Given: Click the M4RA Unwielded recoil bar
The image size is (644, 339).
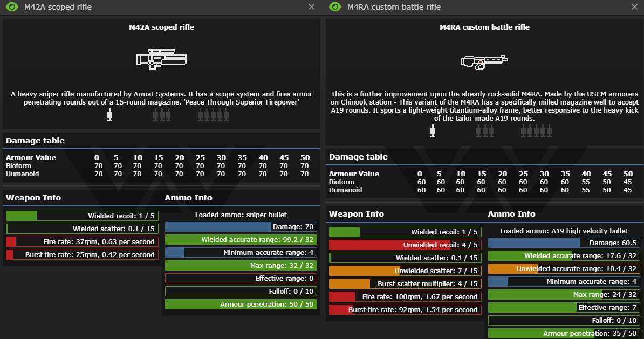Looking at the screenshot, I should [405, 245].
